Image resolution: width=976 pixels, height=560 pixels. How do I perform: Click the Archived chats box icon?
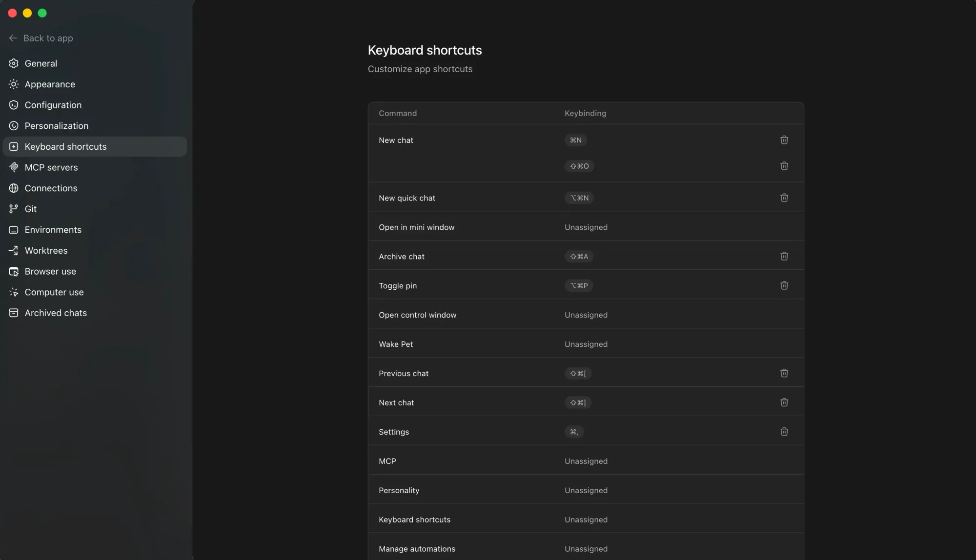coord(14,313)
